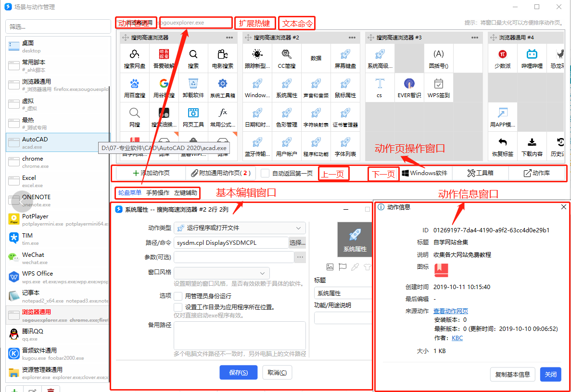
Task: Open the 吾爱破解 action tile
Action: click(x=164, y=58)
